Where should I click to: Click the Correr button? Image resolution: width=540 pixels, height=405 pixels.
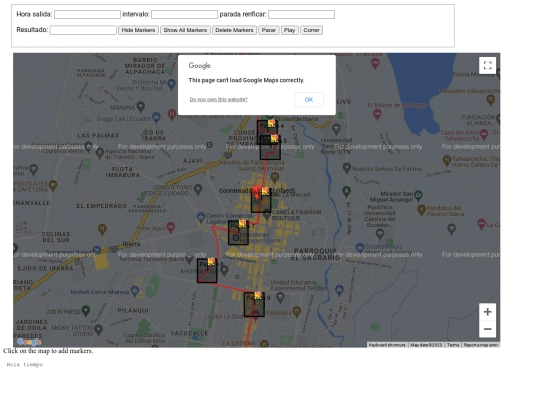pos(311,30)
